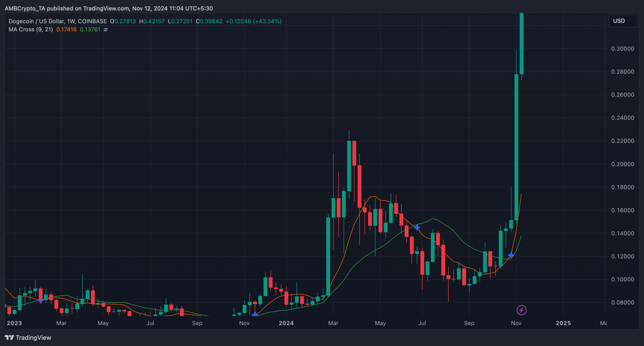Click the 0.12000 price axis label
Image resolution: width=644 pixels, height=346 pixels.
[623, 256]
